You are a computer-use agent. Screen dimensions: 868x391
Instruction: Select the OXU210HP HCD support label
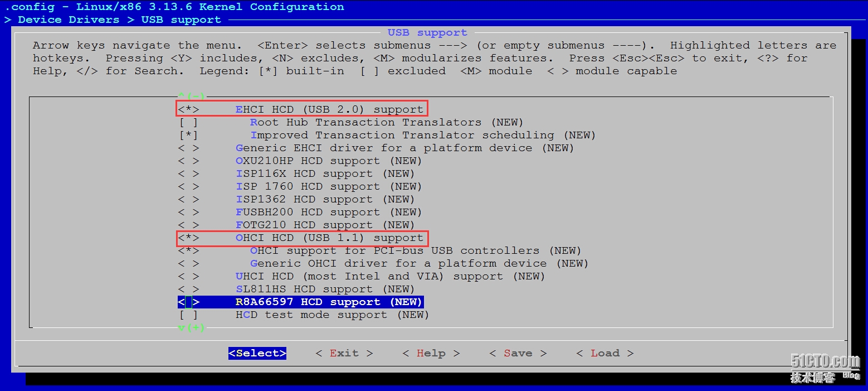(329, 161)
